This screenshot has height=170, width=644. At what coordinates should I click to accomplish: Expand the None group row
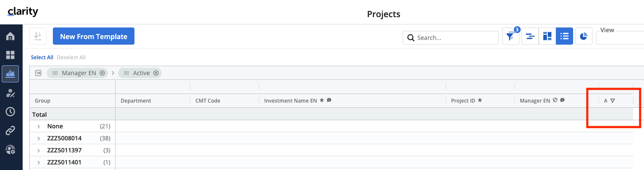[39, 126]
